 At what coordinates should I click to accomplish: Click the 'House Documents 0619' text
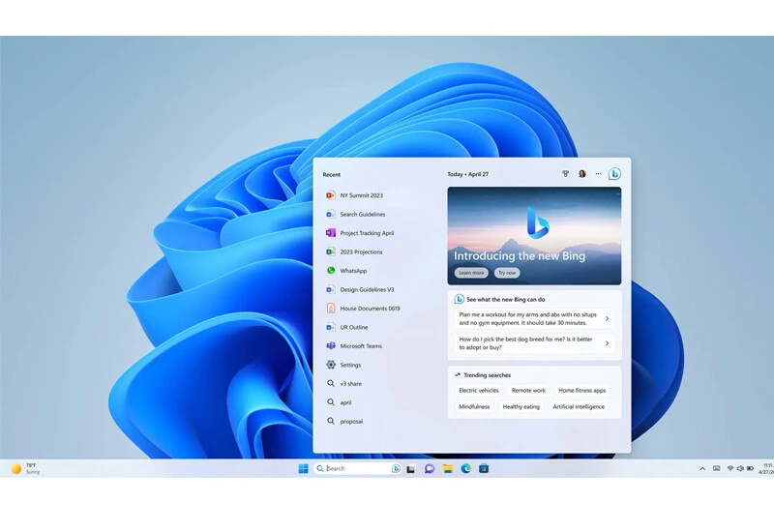click(x=371, y=309)
